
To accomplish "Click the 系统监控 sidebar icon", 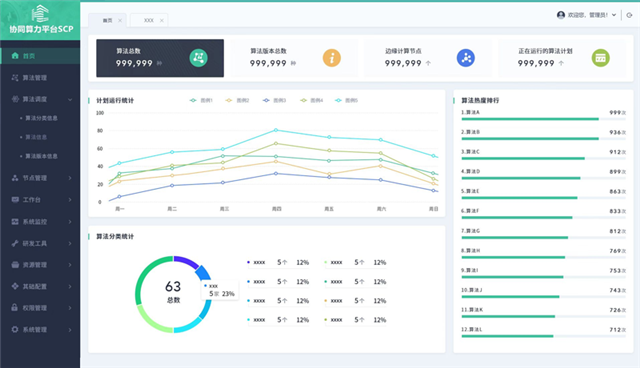I will point(15,222).
